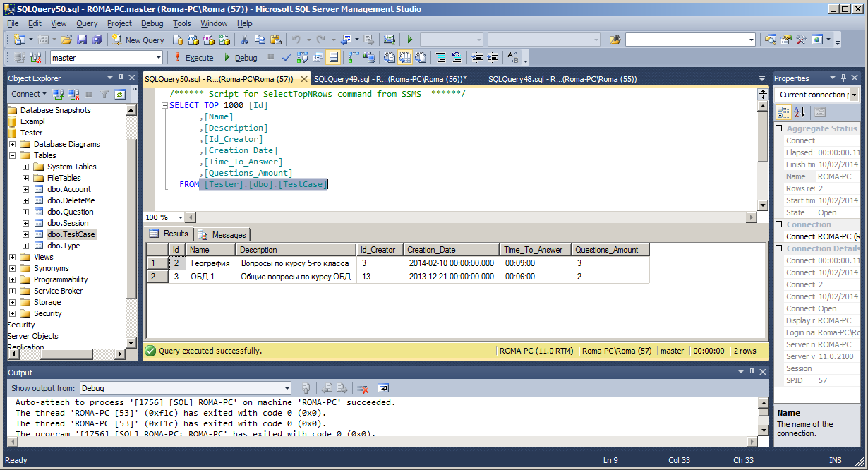Click the Increase Indent icon

(x=493, y=58)
